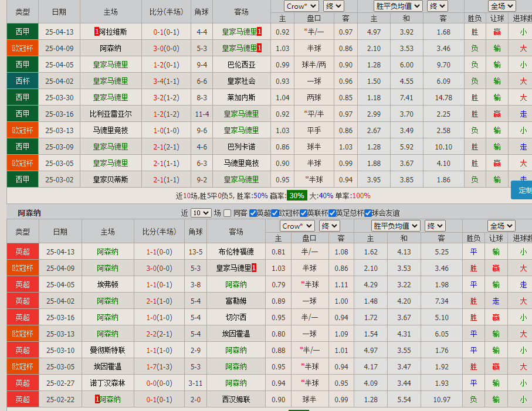Uncheck the 英联杯 filter checkbox

pyautogui.click(x=304, y=213)
